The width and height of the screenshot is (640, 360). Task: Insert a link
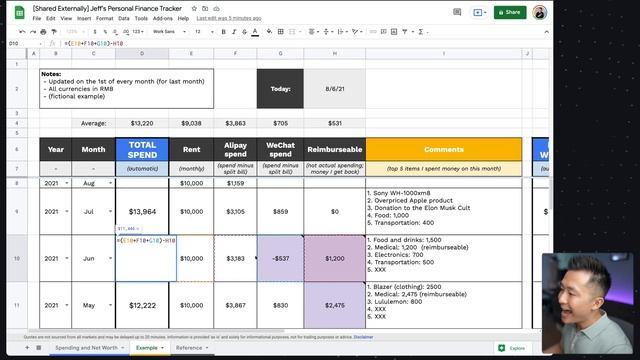click(373, 32)
